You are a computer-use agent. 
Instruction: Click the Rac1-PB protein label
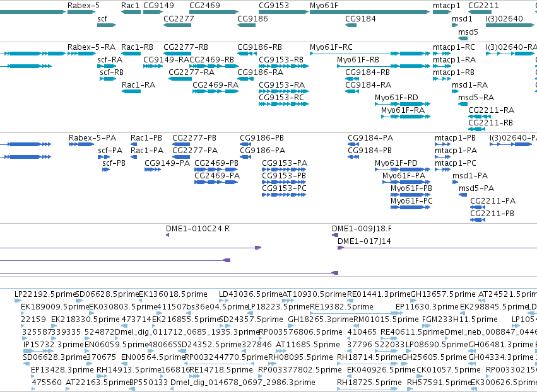pos(146,138)
